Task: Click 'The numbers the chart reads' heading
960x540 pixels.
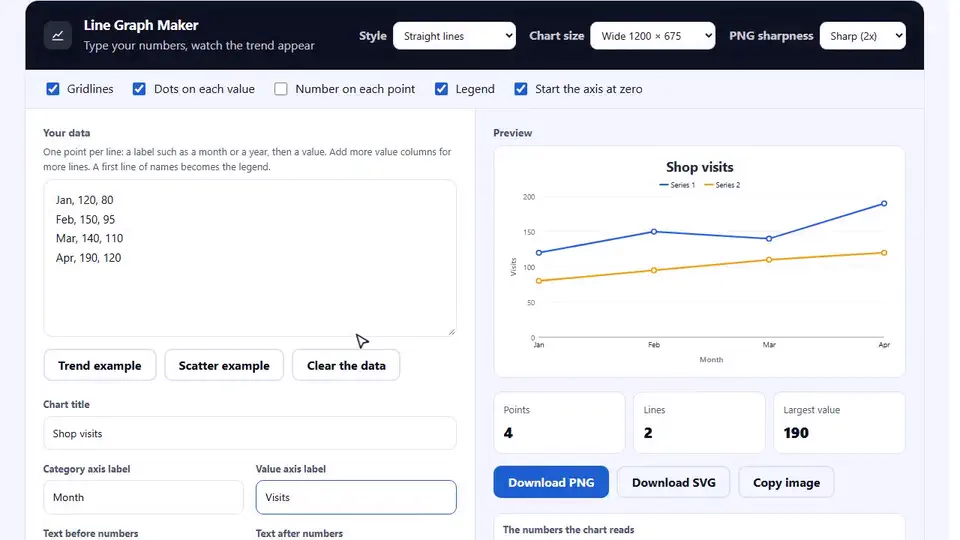Action: [x=568, y=530]
